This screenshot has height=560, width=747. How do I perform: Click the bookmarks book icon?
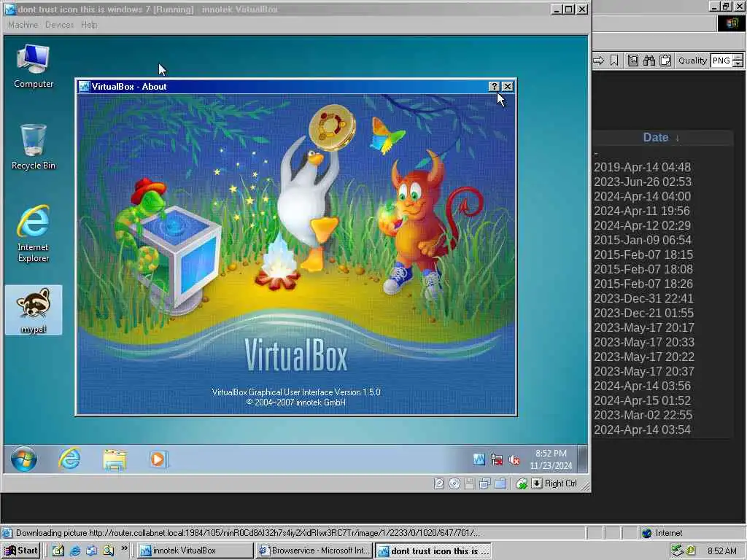(633, 61)
